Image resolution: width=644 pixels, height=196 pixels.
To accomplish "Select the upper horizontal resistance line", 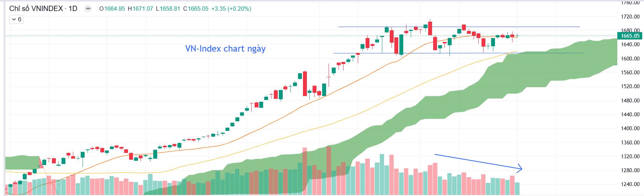I will (x=459, y=27).
